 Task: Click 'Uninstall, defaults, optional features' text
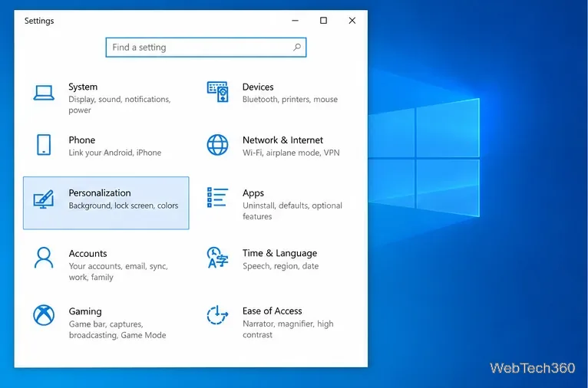tap(292, 211)
